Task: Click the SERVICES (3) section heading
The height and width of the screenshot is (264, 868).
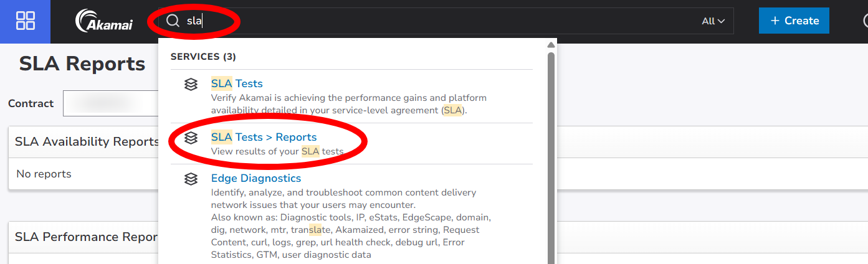Action: [203, 57]
